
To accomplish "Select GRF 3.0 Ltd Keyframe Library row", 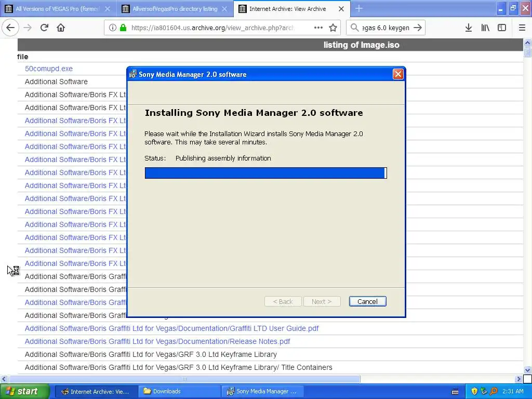I will tap(151, 354).
